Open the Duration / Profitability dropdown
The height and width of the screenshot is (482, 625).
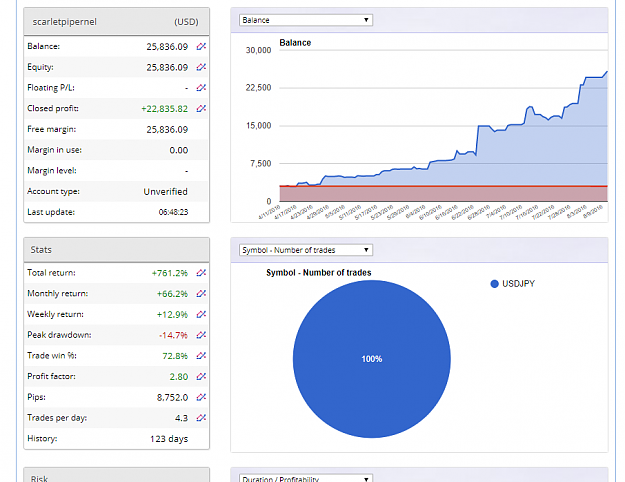[x=306, y=478]
